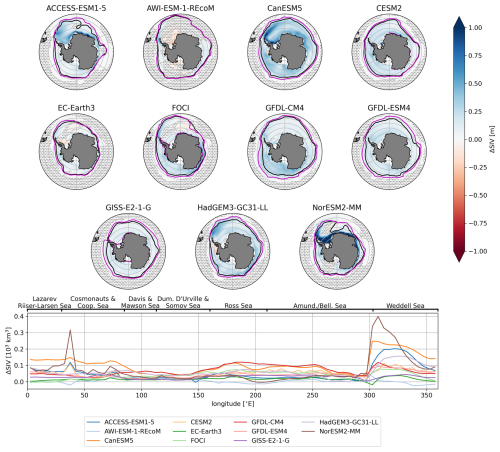Select the GISS-E2-1-G polar map

(128, 251)
